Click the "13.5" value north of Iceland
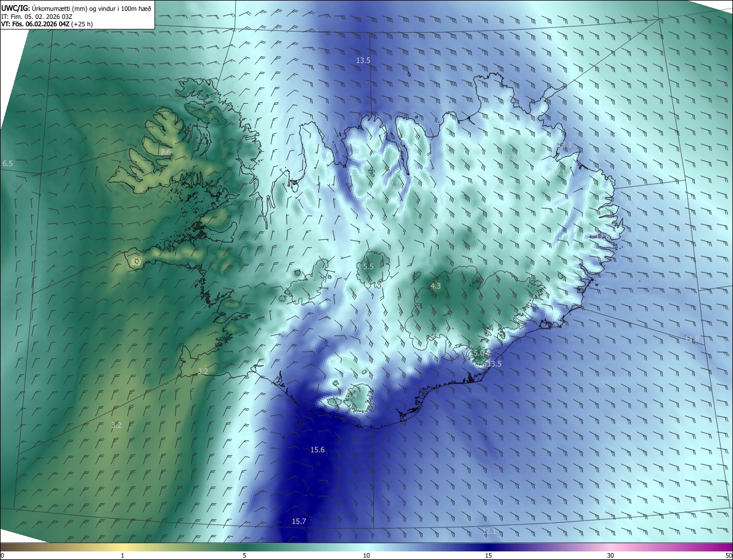 pyautogui.click(x=363, y=60)
